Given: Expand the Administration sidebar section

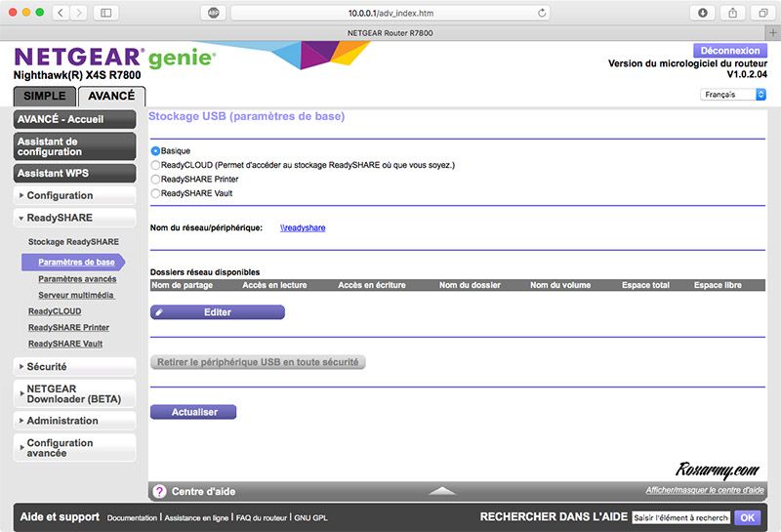Looking at the screenshot, I should [x=74, y=421].
